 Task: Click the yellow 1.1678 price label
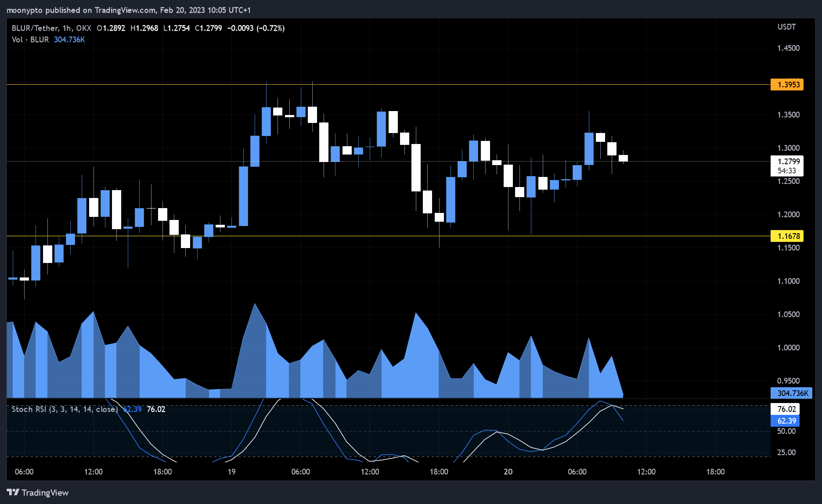(x=787, y=236)
